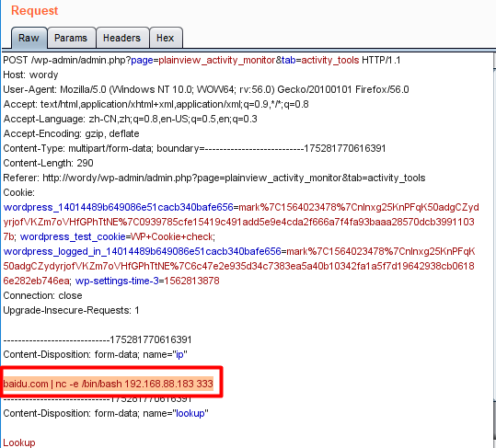
Task: Click the 'Connection: close' line
Action: coord(42,295)
